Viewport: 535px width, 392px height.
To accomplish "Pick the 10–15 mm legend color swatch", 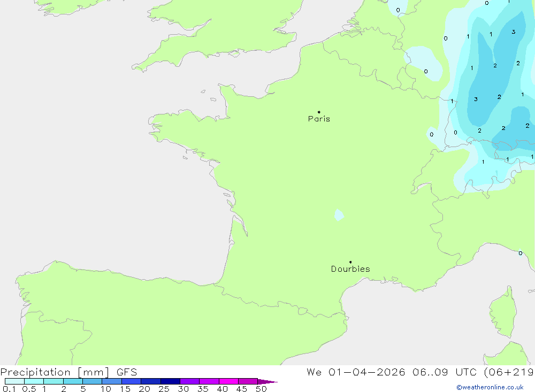I will click(x=112, y=381).
